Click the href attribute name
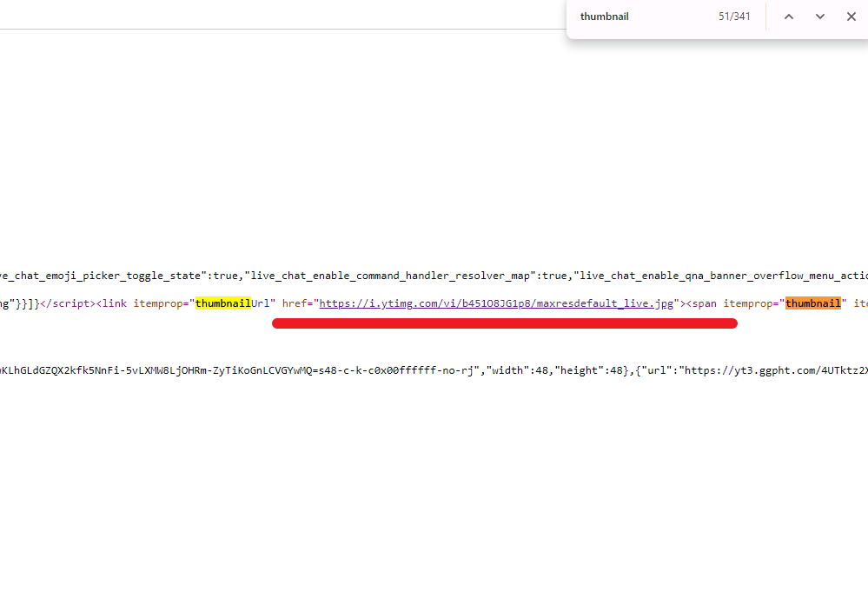868x599 pixels. tap(295, 303)
